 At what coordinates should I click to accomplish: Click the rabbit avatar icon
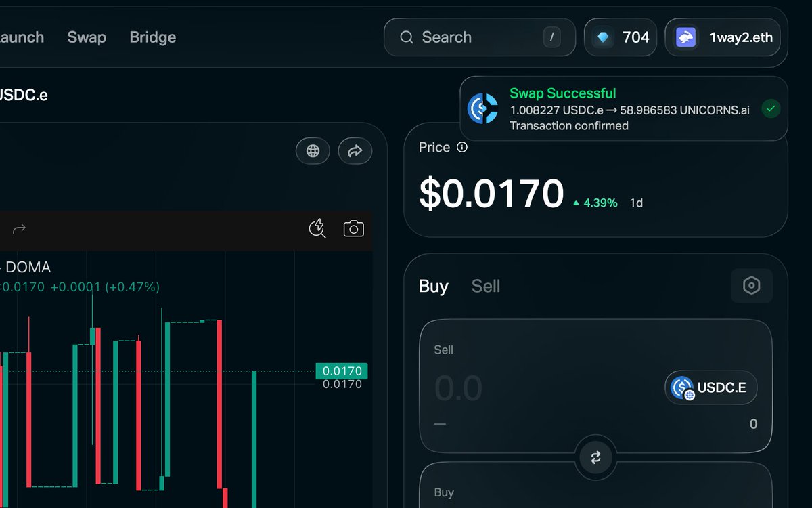[x=686, y=37]
